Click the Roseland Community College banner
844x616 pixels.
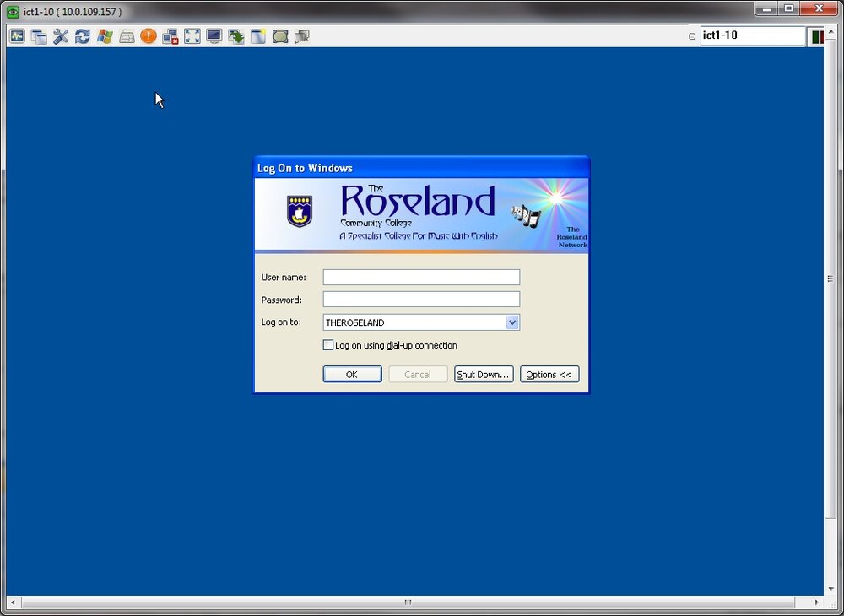(421, 215)
